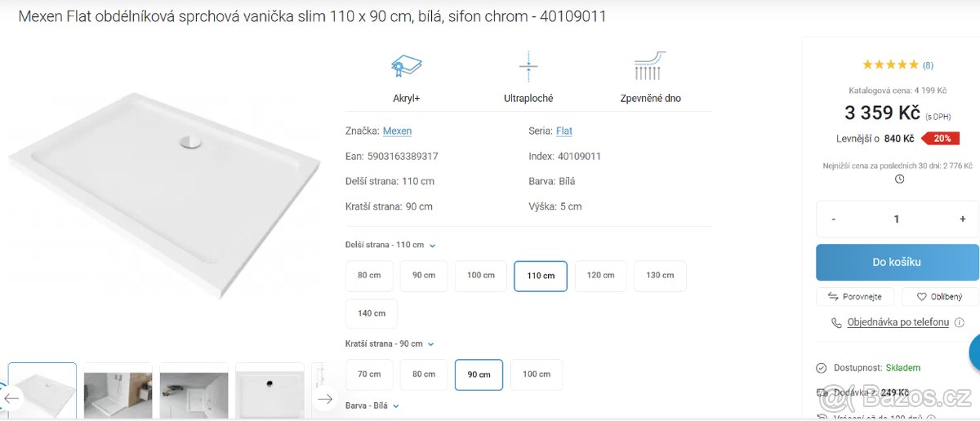The width and height of the screenshot is (980, 421).
Task: Click the clock icon for price history
Action: (899, 179)
